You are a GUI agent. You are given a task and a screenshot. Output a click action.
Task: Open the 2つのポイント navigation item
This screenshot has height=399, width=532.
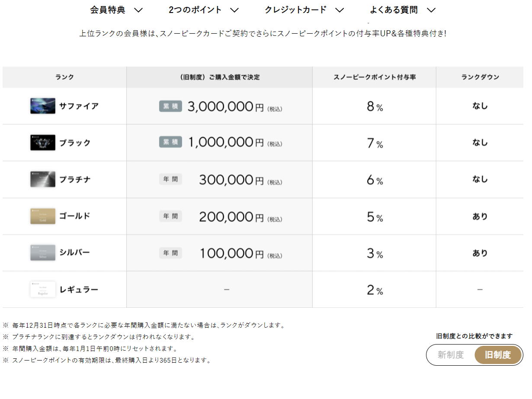pos(195,10)
